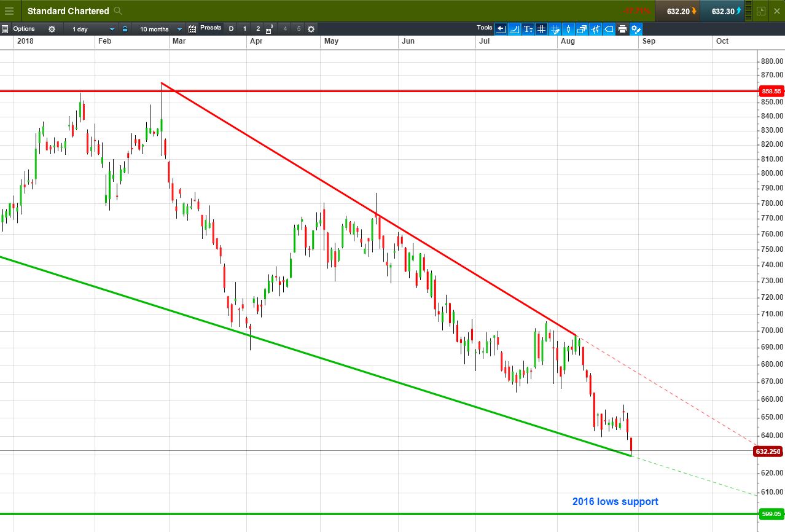
Task: Select the curve drawing tool
Action: point(514,29)
